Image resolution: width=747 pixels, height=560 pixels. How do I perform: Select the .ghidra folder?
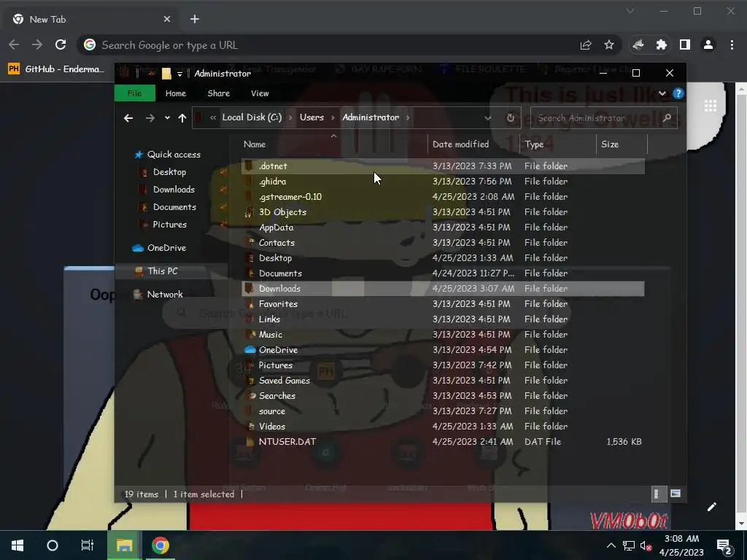coord(443,182)
